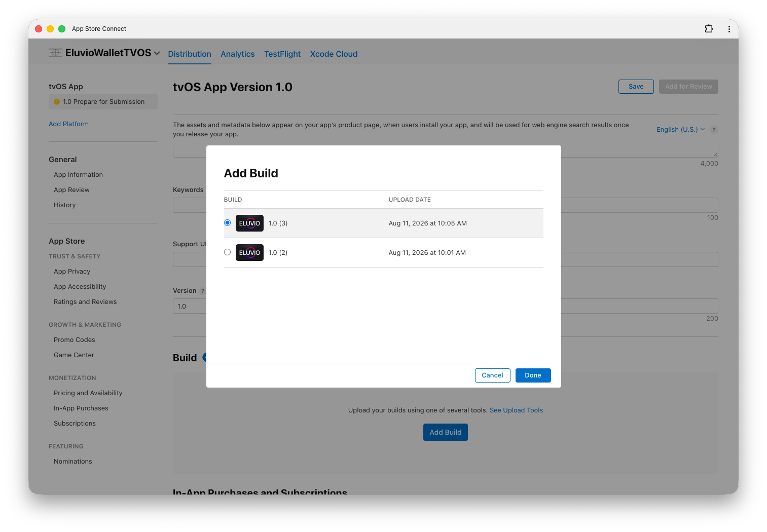Click the BUILD column header
The width and height of the screenshot is (767, 532).
pos(233,200)
